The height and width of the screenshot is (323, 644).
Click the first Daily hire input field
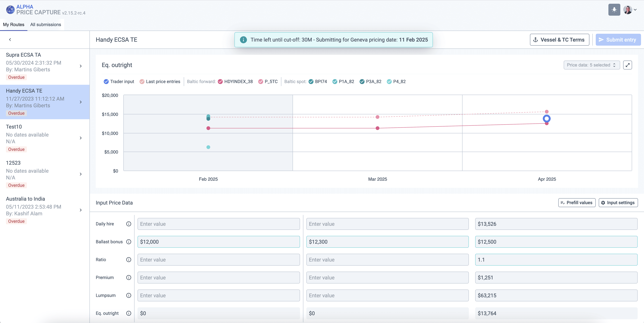coord(219,224)
